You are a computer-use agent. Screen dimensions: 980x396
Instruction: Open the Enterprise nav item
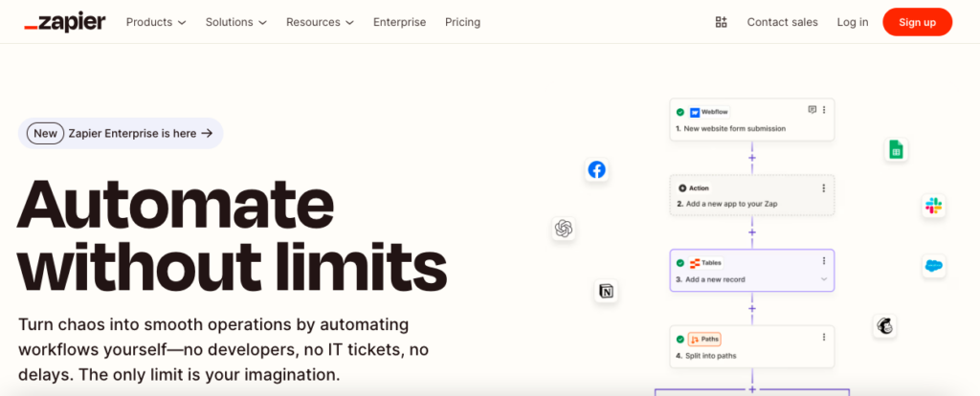(399, 22)
